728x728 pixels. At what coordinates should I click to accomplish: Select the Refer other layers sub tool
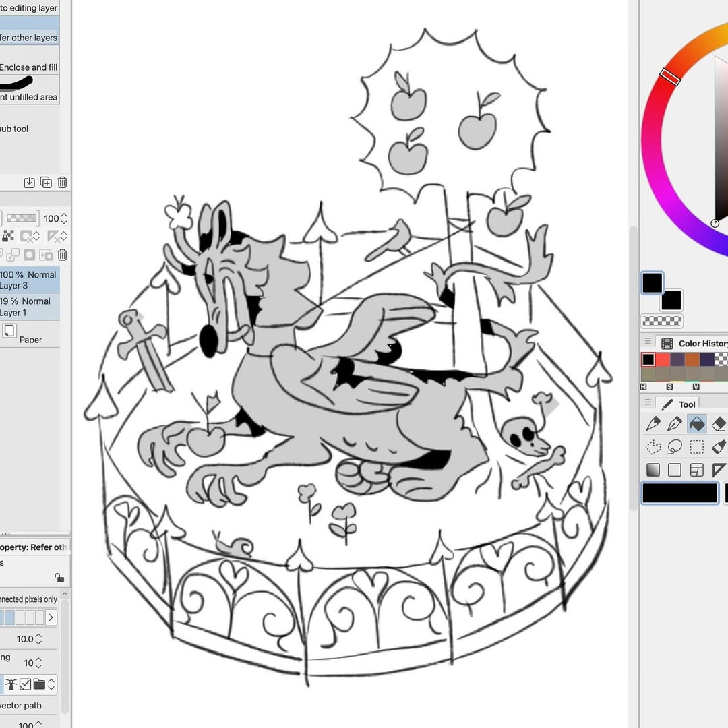click(30, 38)
